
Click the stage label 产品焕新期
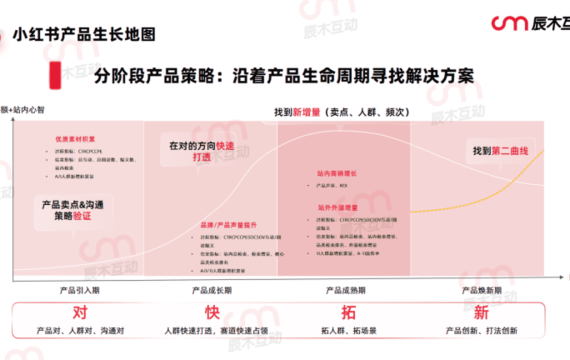coord(482,290)
